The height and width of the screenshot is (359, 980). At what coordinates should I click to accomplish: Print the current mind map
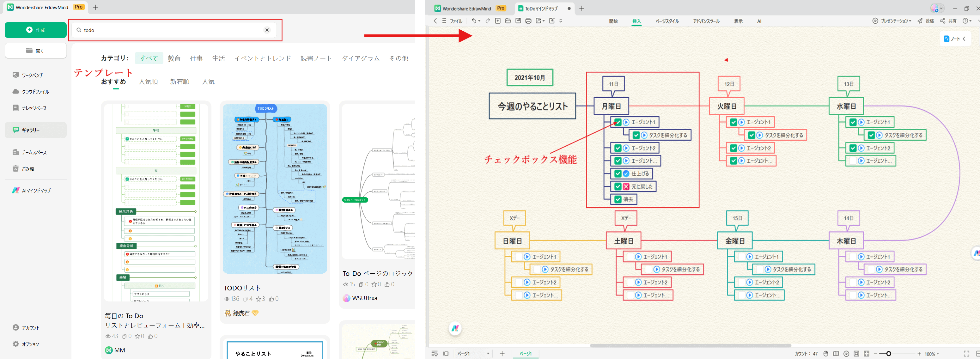pos(529,21)
